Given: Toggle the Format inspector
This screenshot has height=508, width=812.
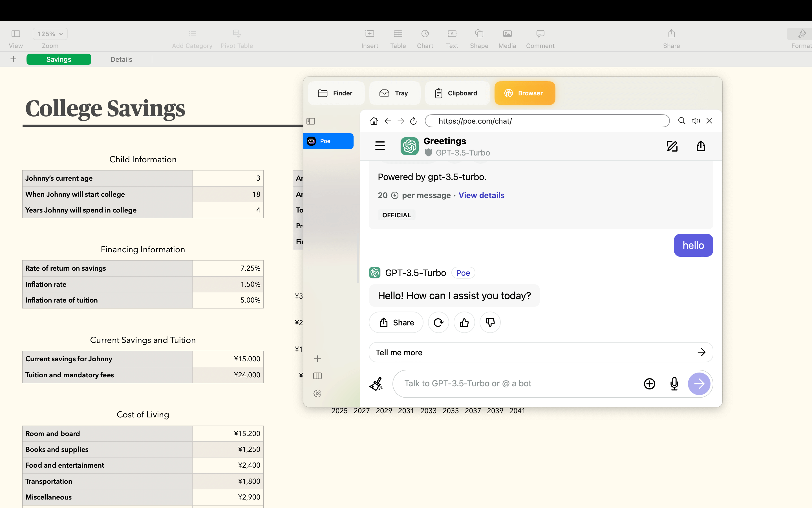Looking at the screenshot, I should tap(802, 34).
